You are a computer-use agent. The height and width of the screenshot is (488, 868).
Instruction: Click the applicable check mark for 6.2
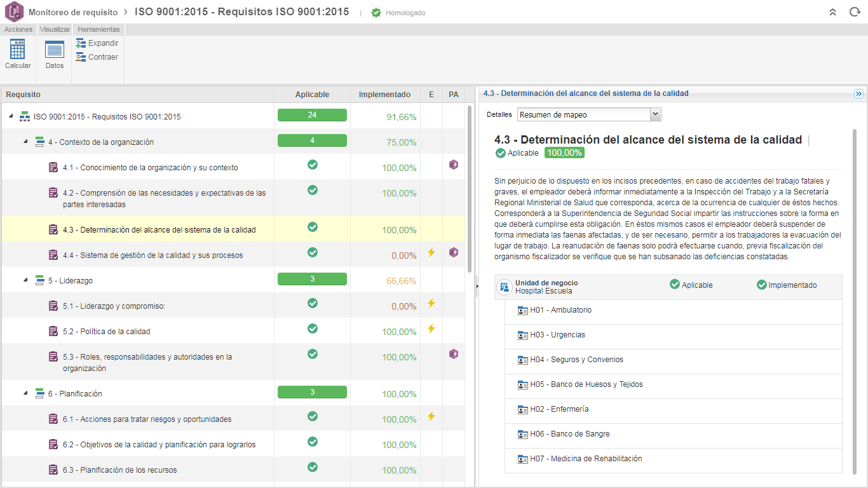[x=312, y=442]
